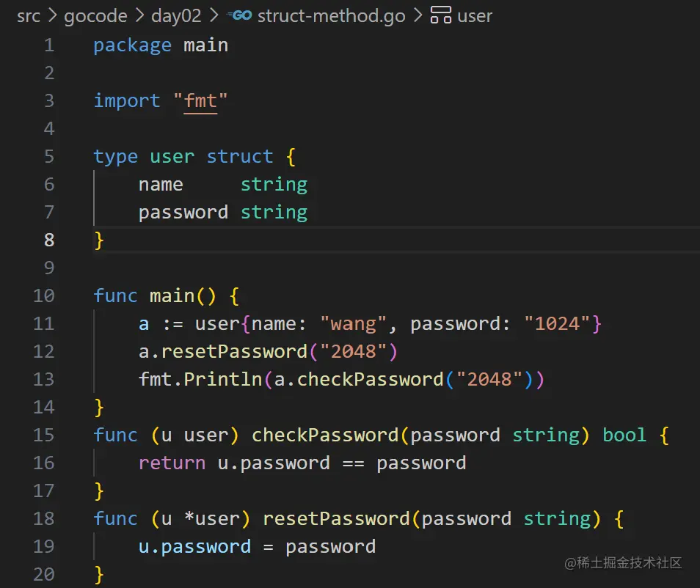Click "a.resetPassword" call on line 12
This screenshot has width=700, height=588.
pyautogui.click(x=223, y=351)
